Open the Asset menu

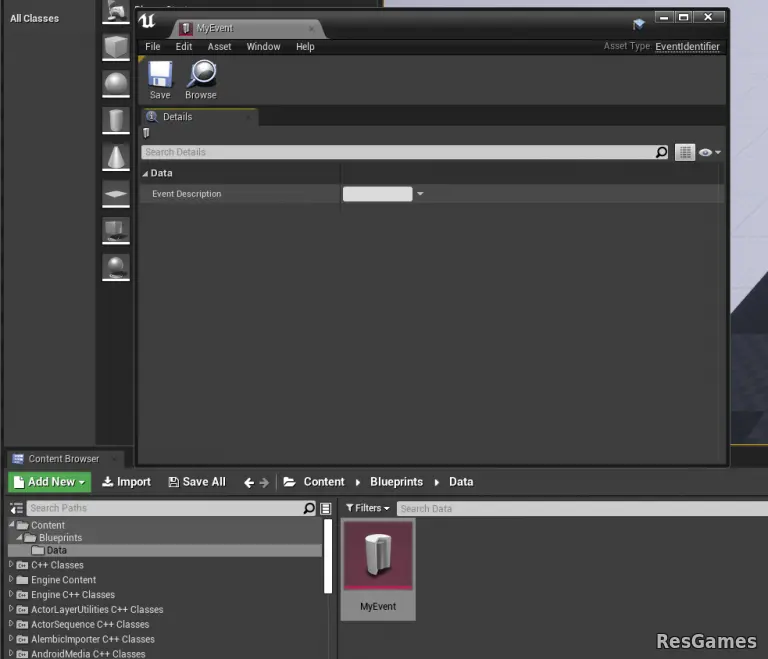pyautogui.click(x=219, y=47)
